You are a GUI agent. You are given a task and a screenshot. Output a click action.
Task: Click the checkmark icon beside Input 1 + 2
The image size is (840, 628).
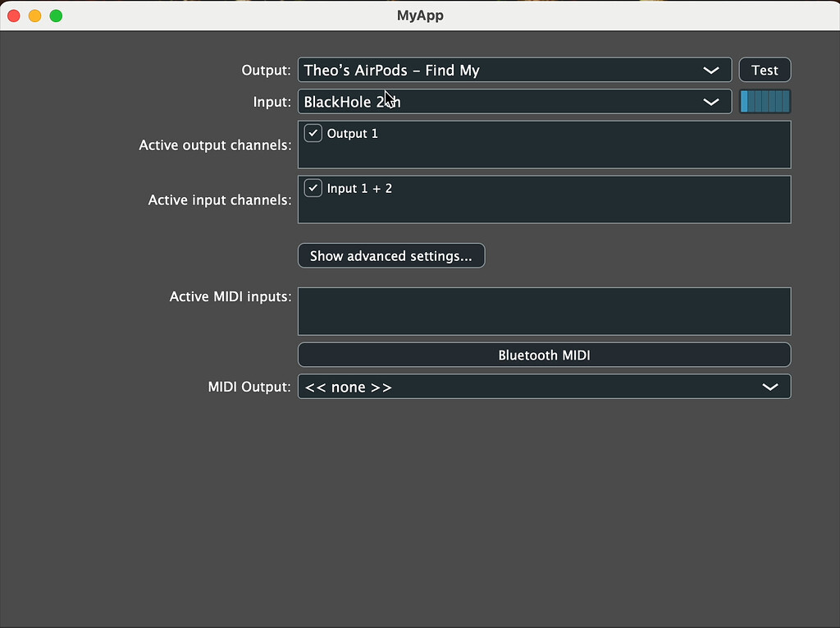[x=313, y=187]
